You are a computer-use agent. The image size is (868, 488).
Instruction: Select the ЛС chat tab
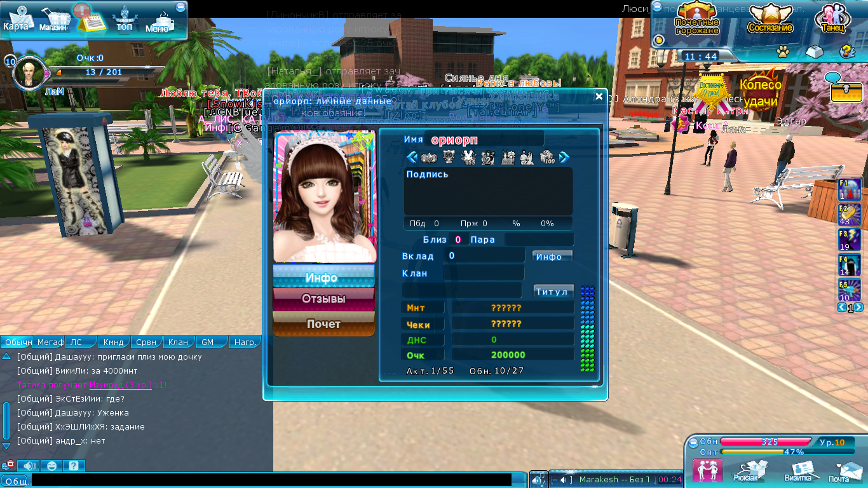(x=82, y=342)
